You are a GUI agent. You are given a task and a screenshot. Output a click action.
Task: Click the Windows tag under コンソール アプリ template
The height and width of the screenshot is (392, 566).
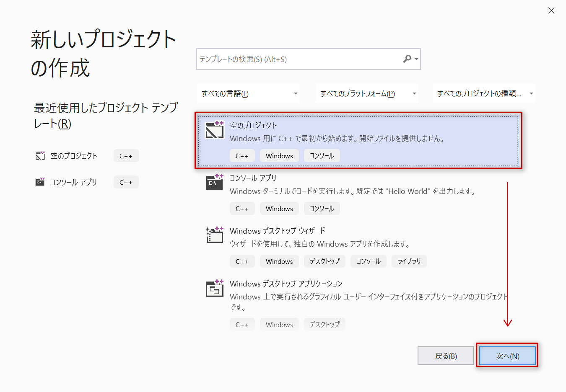click(279, 209)
